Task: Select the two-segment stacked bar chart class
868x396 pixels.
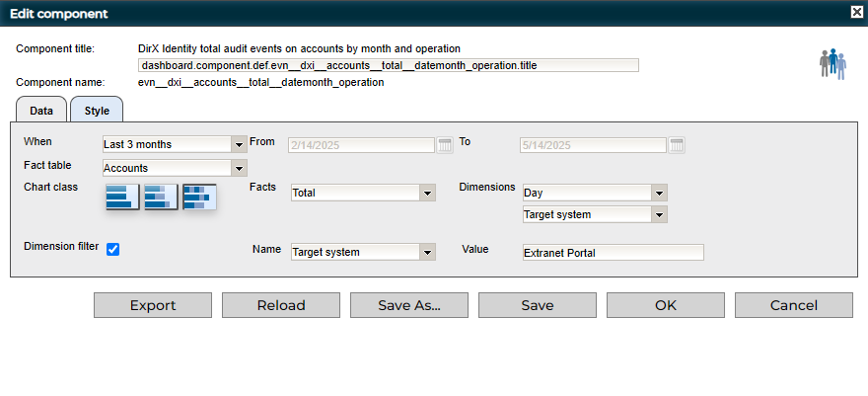Action: (x=161, y=198)
